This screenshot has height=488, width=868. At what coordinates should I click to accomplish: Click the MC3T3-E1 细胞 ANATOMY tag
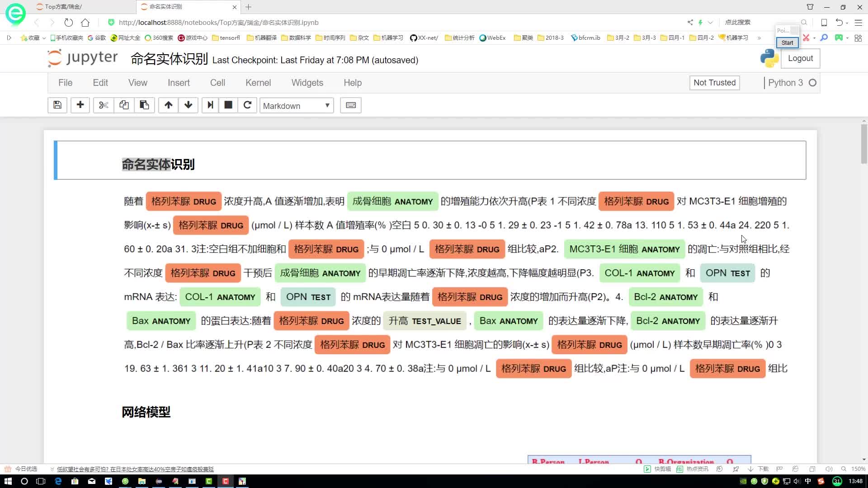pyautogui.click(x=624, y=249)
